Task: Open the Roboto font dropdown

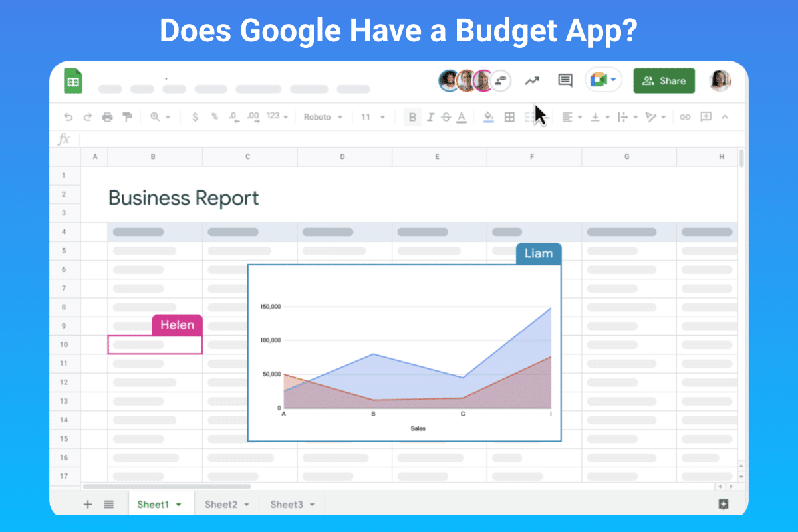Action: 323,117
